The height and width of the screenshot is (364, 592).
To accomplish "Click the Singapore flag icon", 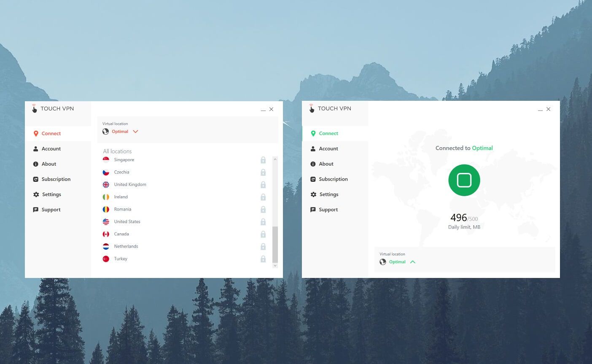I will point(106,160).
